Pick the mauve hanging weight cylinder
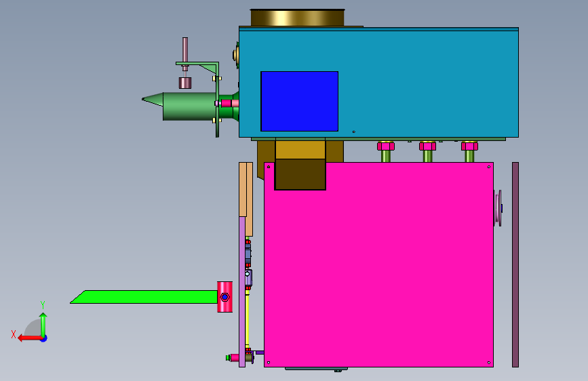Screen dimensions: 588x381 pyautogui.click(x=185, y=83)
